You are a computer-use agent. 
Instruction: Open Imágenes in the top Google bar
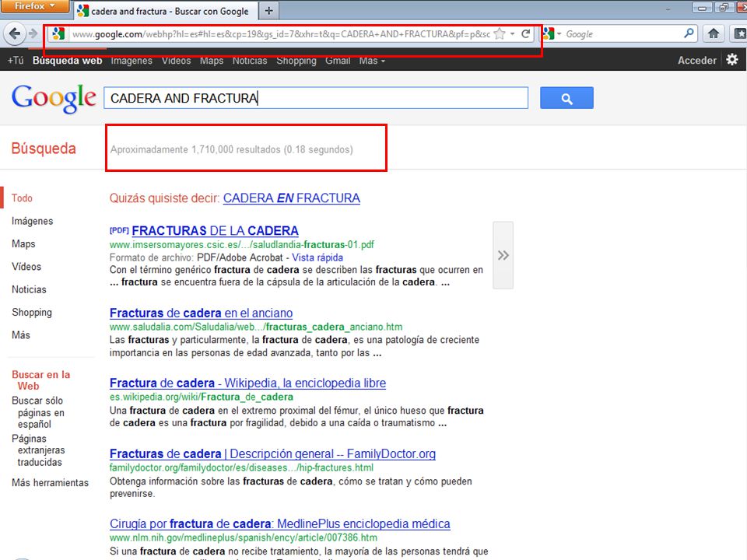coord(132,61)
